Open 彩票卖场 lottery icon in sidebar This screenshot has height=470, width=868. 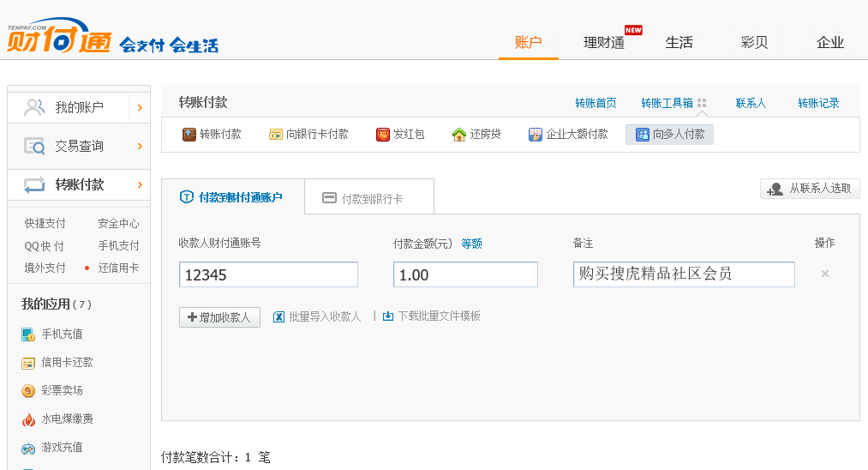(x=28, y=391)
